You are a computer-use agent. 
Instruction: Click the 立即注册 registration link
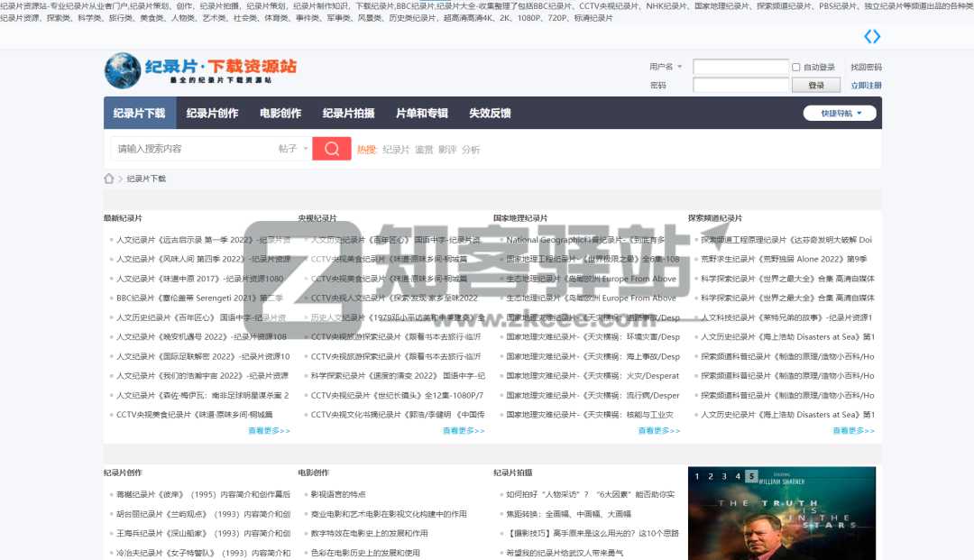pos(865,84)
